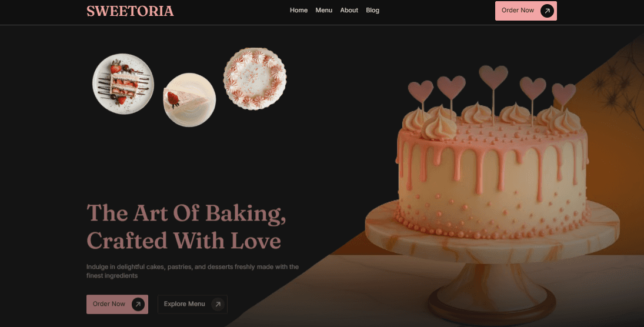Open the Home navigation link
Screen dimensions: 644x327
299,10
